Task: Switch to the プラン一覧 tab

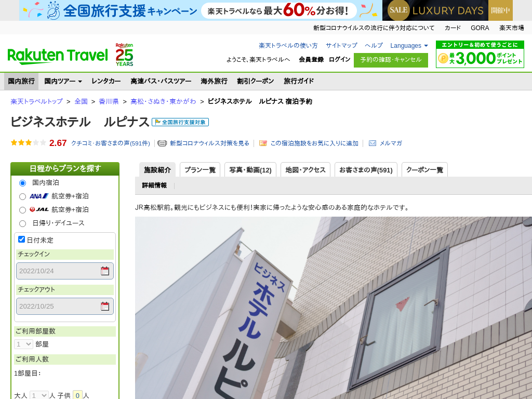Action: pos(200,170)
